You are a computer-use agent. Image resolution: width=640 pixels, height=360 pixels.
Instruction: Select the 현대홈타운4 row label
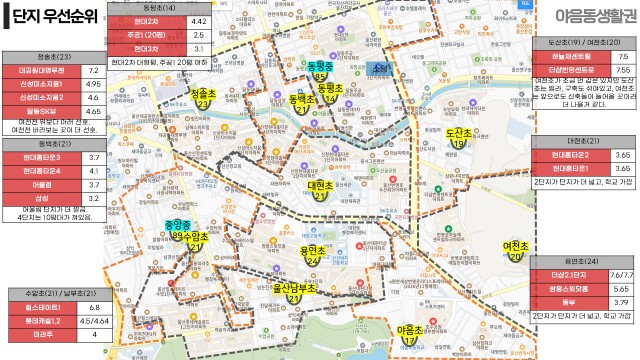pyautogui.click(x=42, y=171)
